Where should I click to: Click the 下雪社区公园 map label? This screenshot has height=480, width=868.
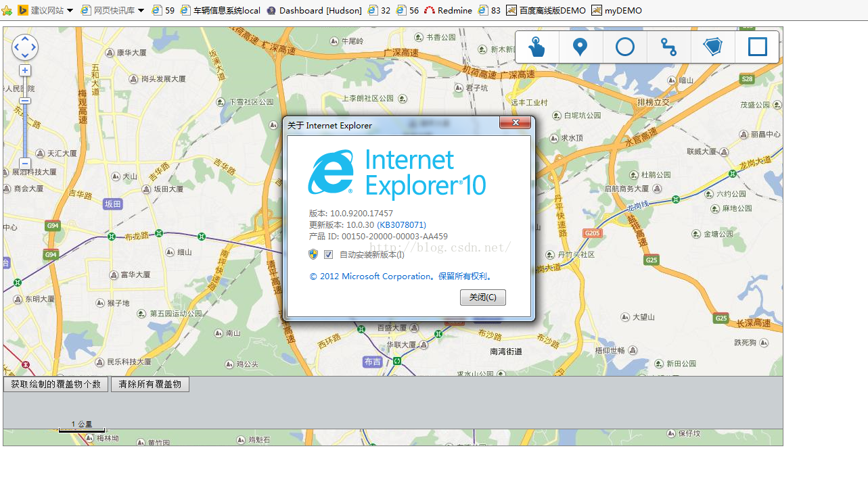251,101
